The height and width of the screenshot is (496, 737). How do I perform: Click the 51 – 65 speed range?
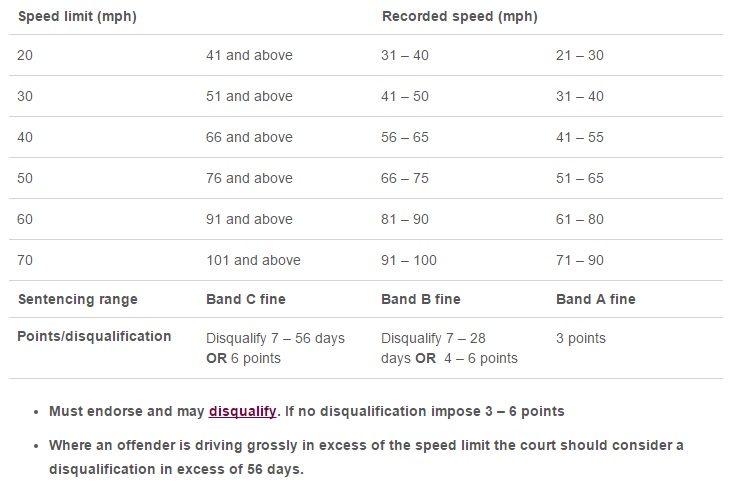[580, 178]
